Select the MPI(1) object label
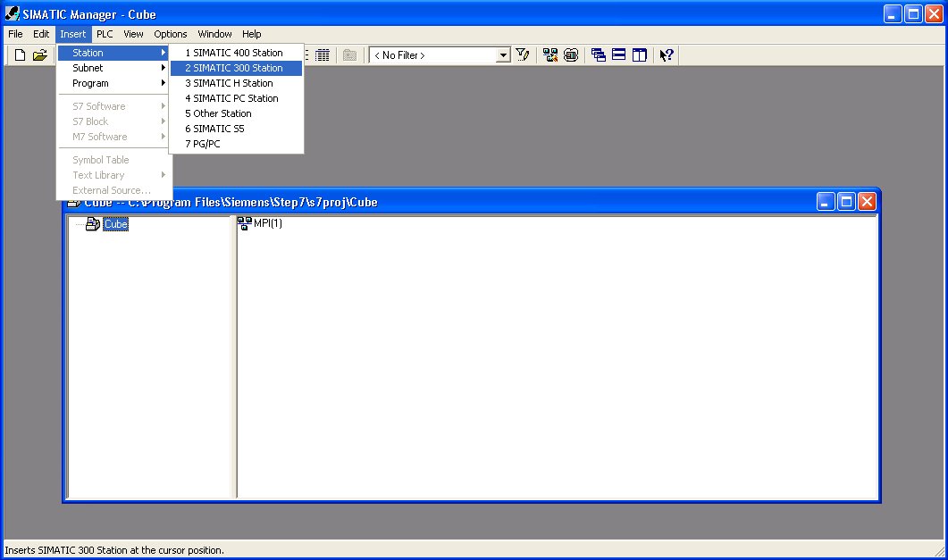The height and width of the screenshot is (560, 948). [x=268, y=223]
